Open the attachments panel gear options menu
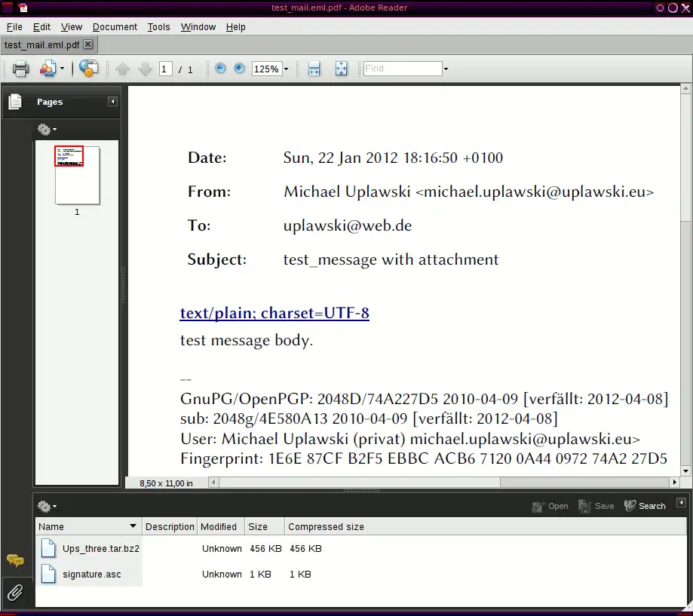Image resolution: width=693 pixels, height=616 pixels. 47,507
